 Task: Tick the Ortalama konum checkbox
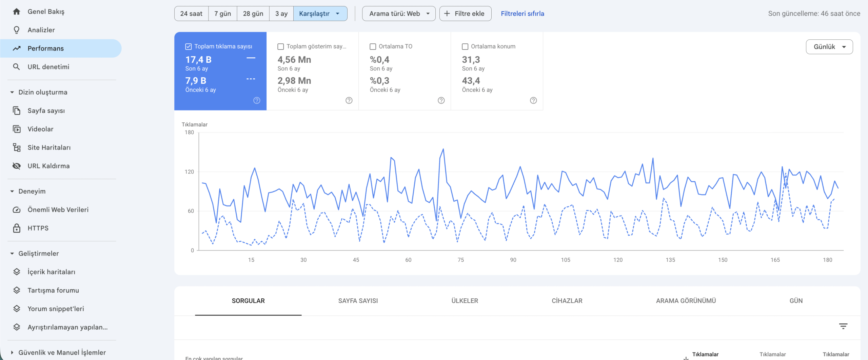pyautogui.click(x=465, y=46)
